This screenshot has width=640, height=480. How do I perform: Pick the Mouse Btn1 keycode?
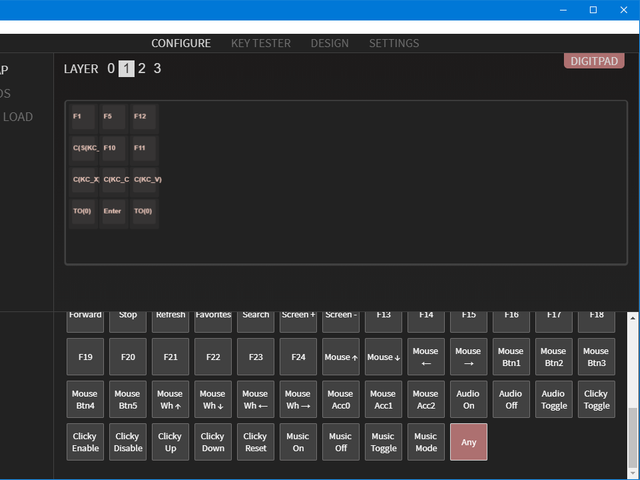click(511, 357)
